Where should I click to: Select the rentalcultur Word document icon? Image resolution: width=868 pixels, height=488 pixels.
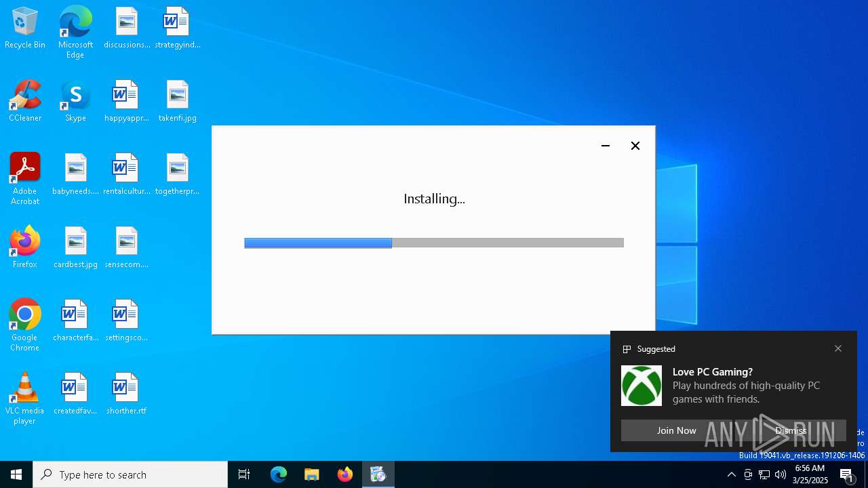[127, 175]
